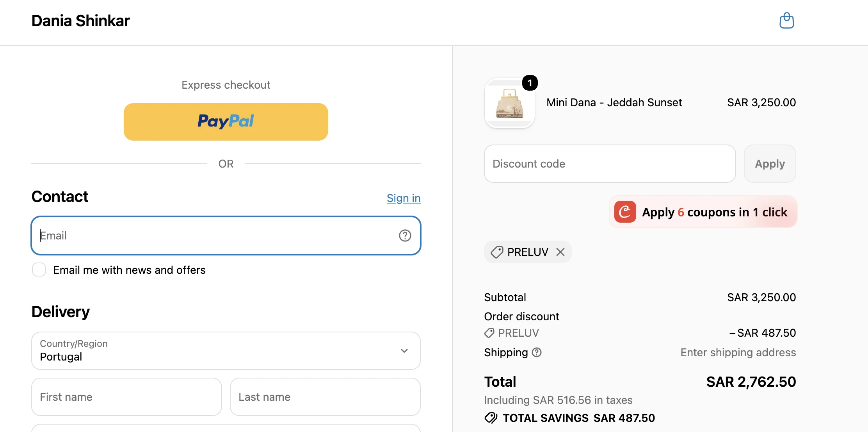868x432 pixels.
Task: Click the item quantity badge on product
Action: [x=530, y=83]
